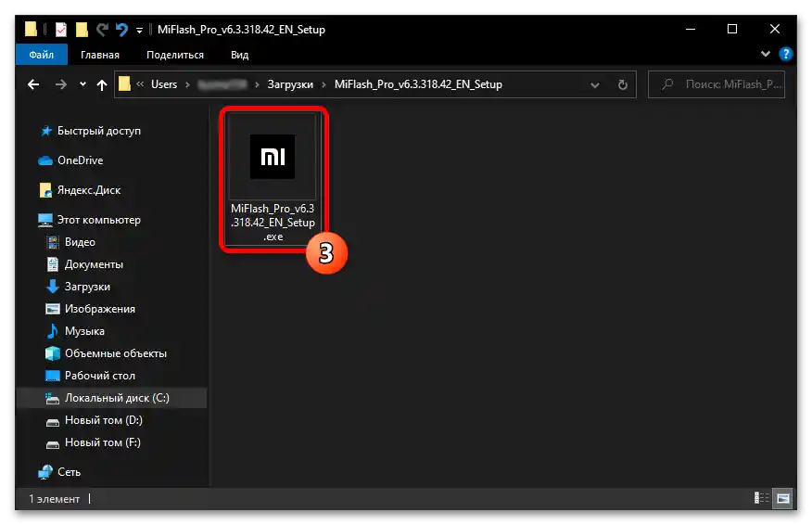Click the star icon beside Быстрый доступ

click(x=46, y=131)
